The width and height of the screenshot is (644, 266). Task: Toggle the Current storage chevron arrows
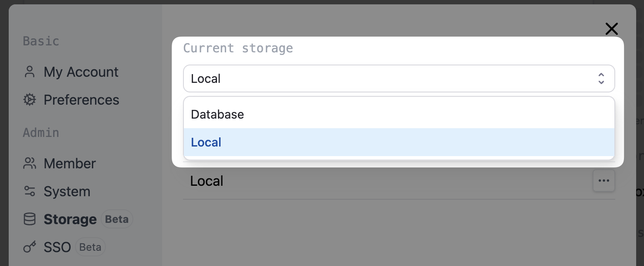coord(601,78)
